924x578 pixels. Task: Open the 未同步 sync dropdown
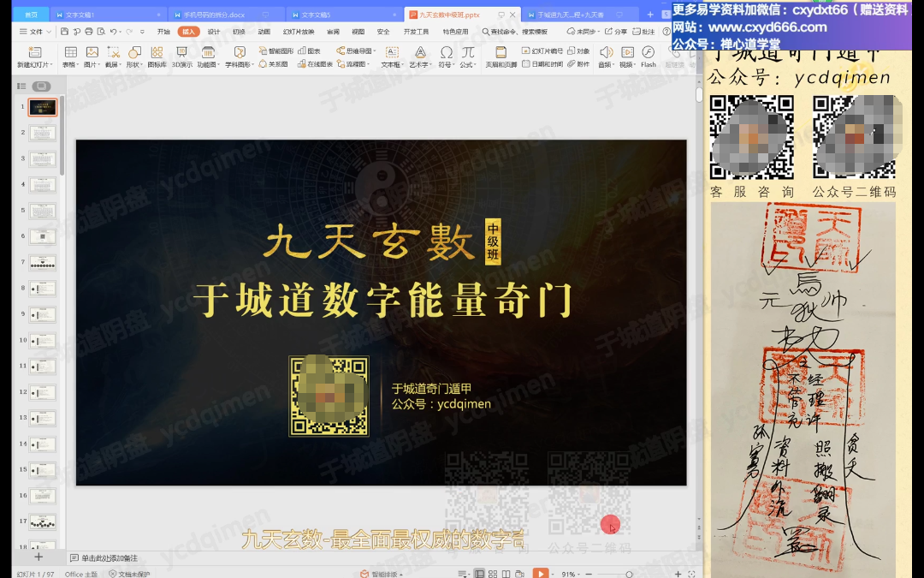[583, 32]
